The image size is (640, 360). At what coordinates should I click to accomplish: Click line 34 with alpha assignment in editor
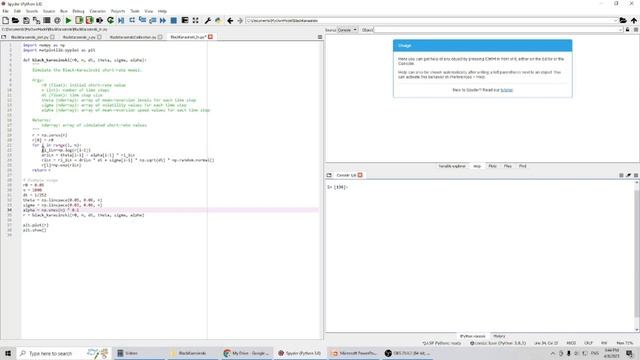click(170, 210)
